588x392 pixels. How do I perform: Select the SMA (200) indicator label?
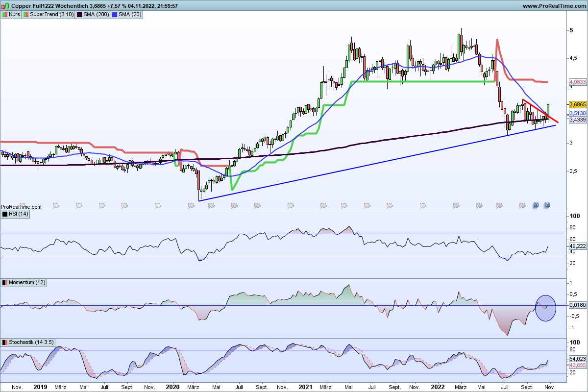click(96, 15)
